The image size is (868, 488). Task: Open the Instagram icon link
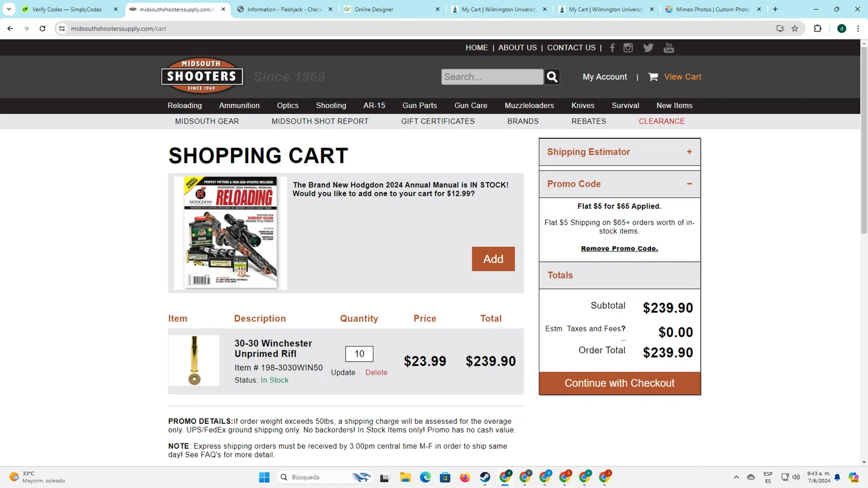pos(628,48)
